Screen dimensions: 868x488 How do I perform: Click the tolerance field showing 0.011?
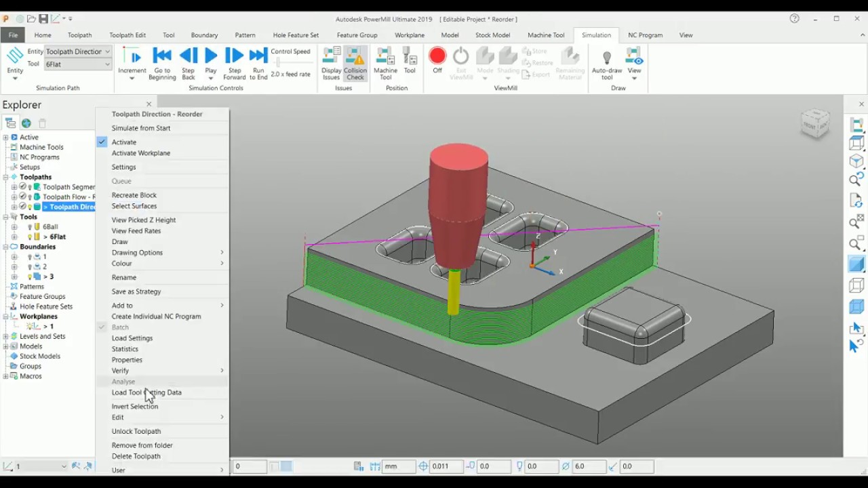(x=447, y=466)
